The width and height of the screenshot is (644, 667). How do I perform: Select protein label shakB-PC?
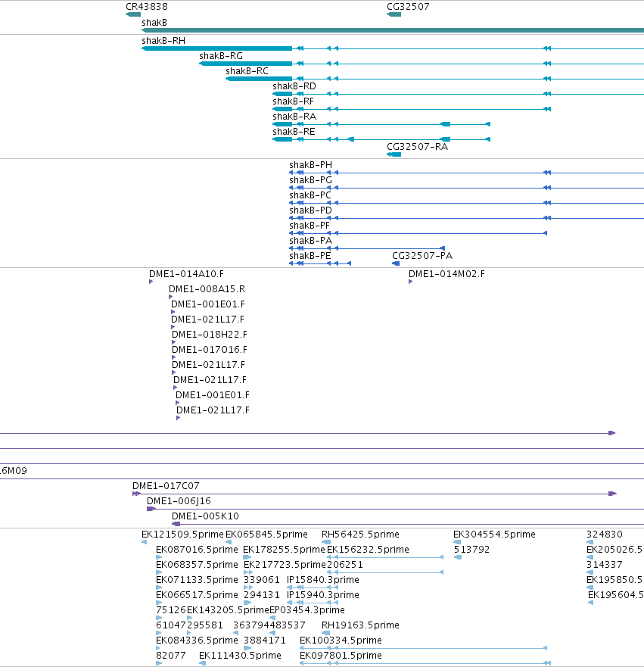click(310, 195)
